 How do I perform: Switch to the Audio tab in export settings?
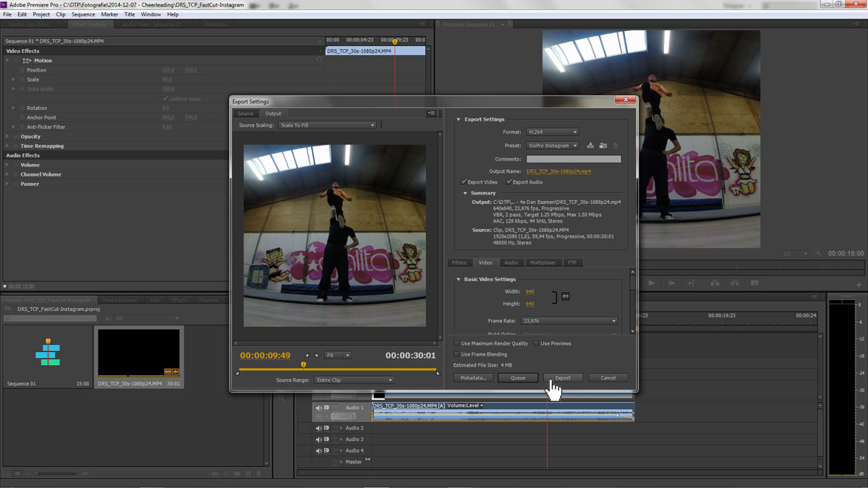coord(511,262)
